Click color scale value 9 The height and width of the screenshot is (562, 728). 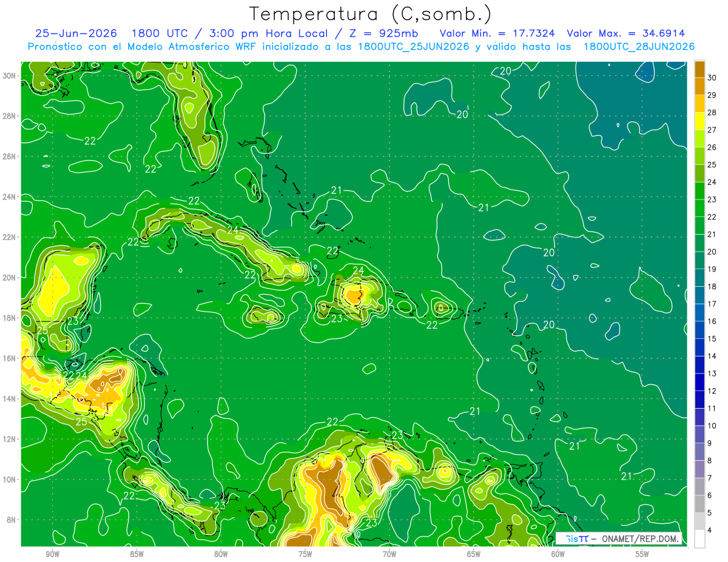(x=710, y=443)
